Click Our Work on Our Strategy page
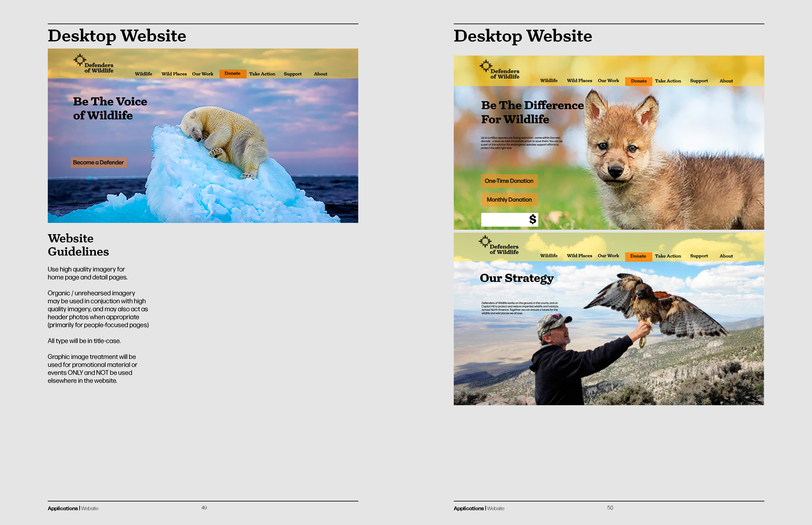 coord(608,256)
